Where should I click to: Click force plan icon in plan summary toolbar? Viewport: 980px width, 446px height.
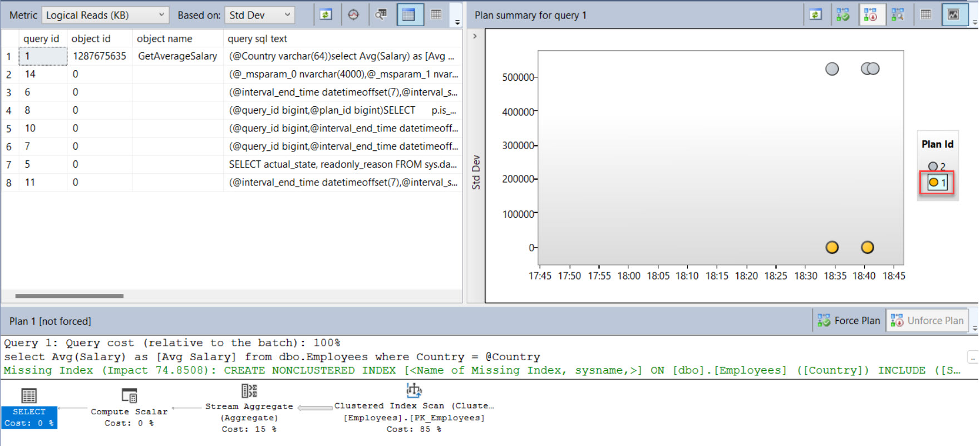(843, 15)
